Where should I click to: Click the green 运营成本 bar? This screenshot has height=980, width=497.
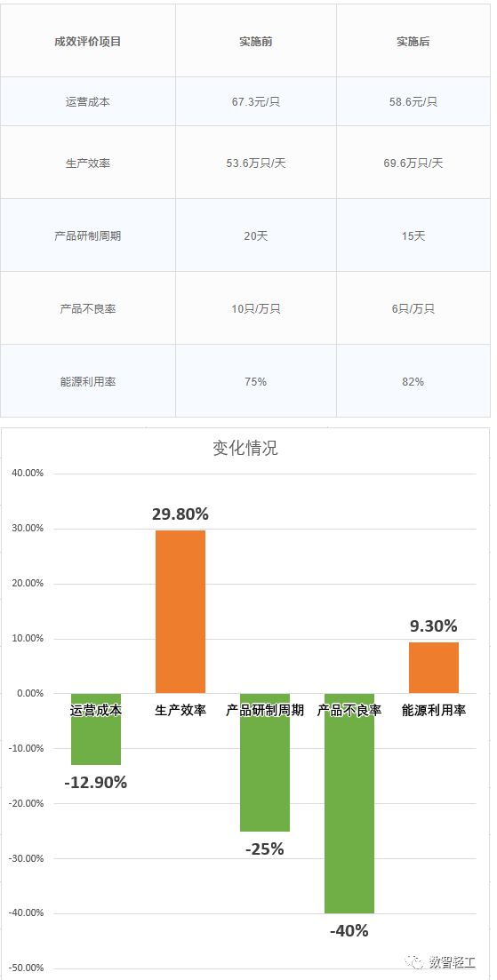click(96, 729)
